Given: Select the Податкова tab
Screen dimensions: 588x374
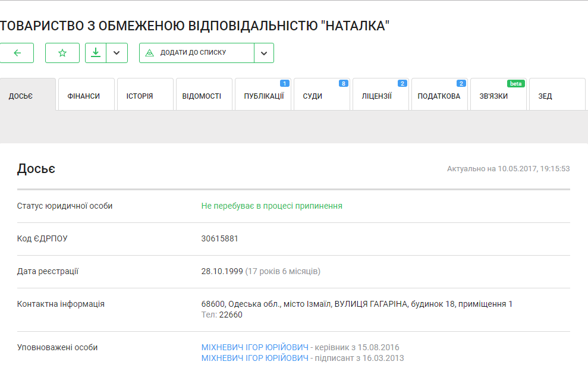Looking at the screenshot, I should click(439, 96).
